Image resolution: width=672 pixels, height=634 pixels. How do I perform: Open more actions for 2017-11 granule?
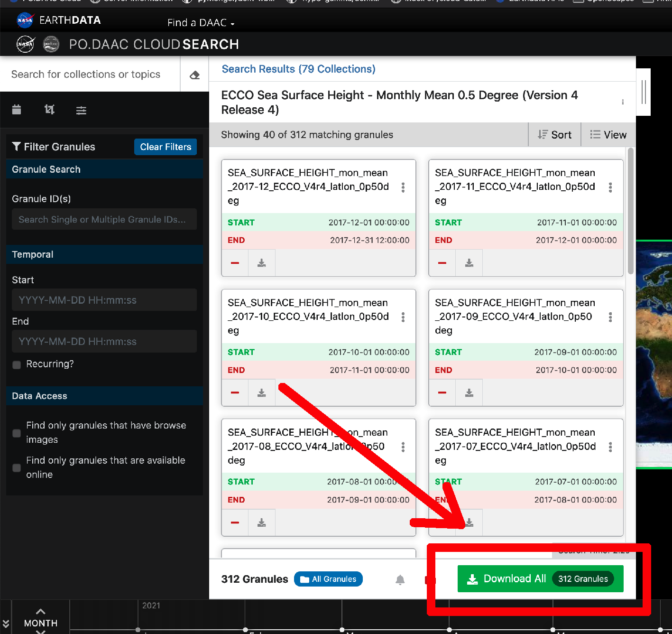(610, 187)
